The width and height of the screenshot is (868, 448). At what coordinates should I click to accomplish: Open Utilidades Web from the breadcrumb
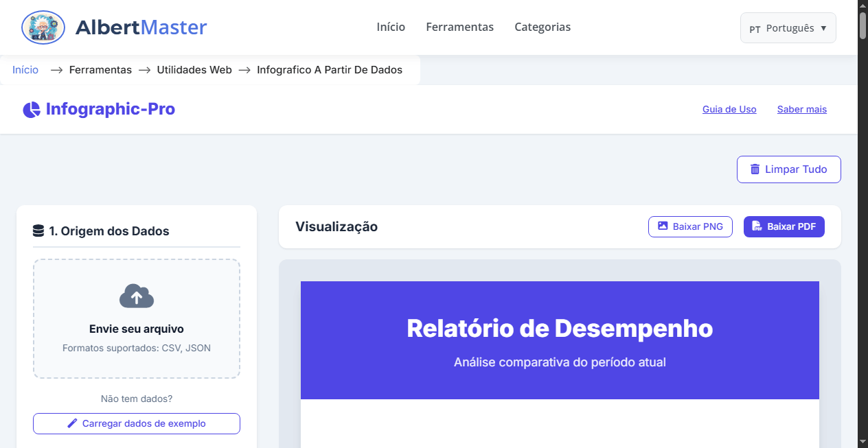pos(194,69)
